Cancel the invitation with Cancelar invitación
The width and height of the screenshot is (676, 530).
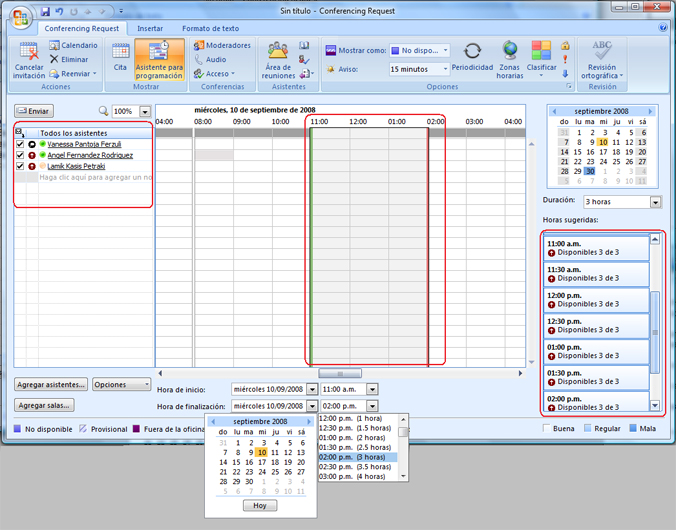(29, 60)
